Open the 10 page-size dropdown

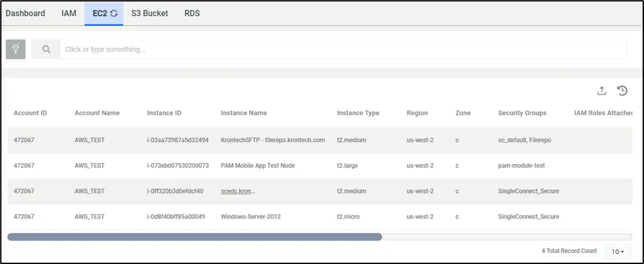[x=618, y=252]
